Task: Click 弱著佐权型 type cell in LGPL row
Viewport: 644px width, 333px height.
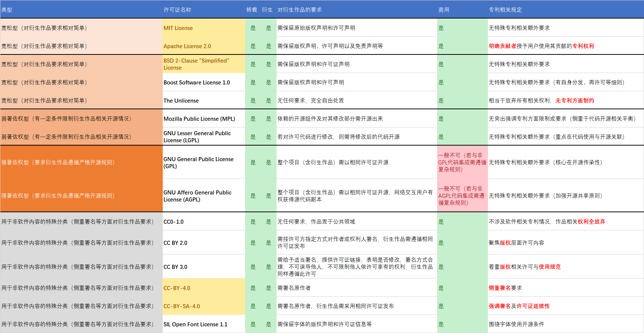Action: 81,137
